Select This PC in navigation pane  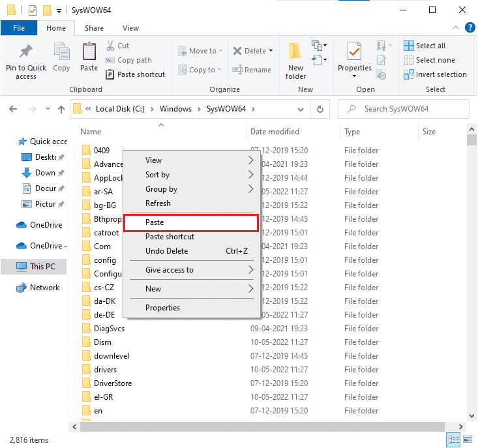(x=34, y=266)
